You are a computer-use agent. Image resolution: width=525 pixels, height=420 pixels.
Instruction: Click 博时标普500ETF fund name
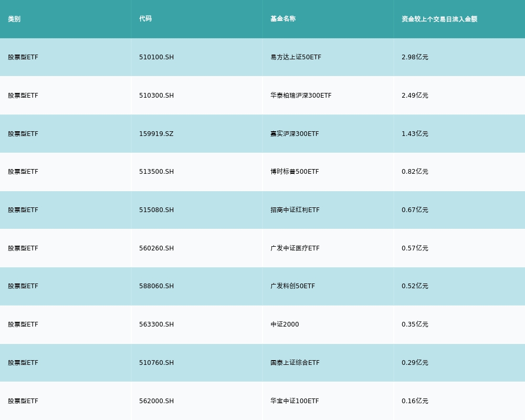(295, 172)
